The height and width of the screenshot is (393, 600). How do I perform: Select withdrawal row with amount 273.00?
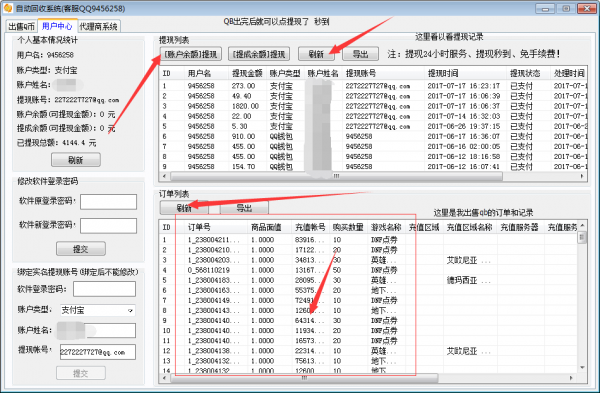pyautogui.click(x=372, y=86)
